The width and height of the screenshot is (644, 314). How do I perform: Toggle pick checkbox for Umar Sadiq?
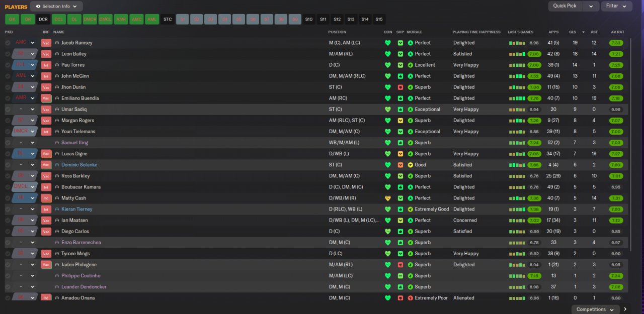(x=8, y=110)
